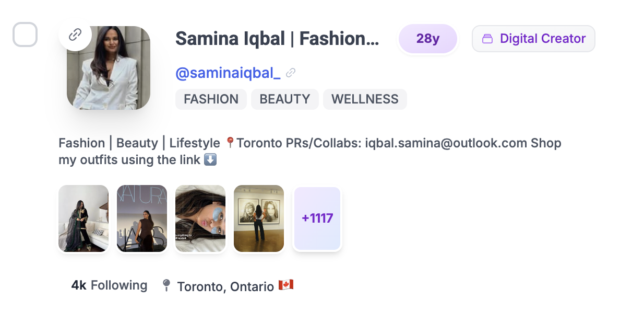Expand the +1117 tile to see more posts
Viewport: 644px width, 323px height.
tap(317, 218)
